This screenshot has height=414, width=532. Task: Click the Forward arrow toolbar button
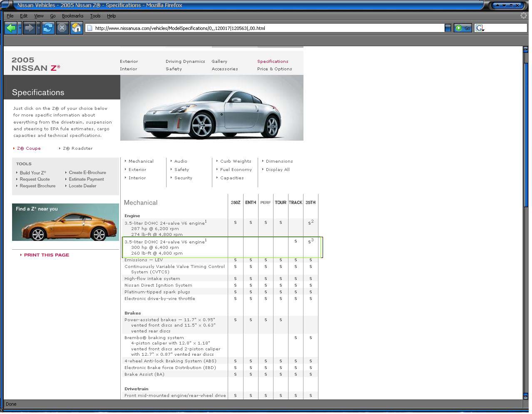tap(29, 28)
